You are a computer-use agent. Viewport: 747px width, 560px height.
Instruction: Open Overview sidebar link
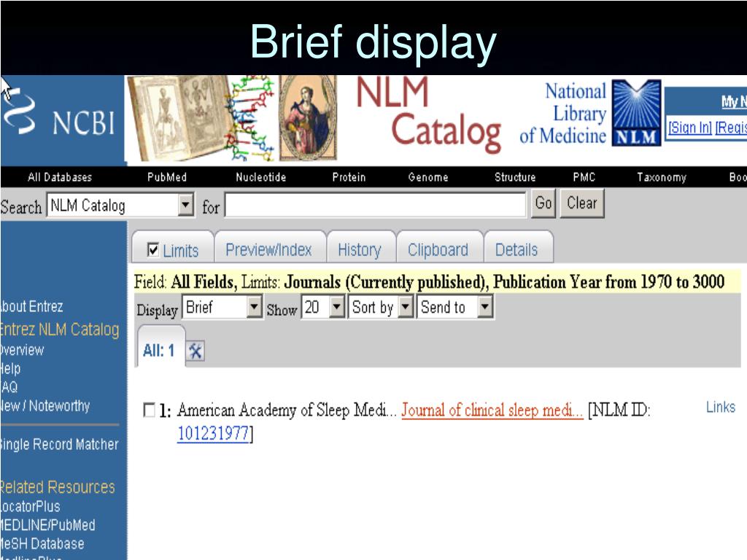pyautogui.click(x=22, y=350)
